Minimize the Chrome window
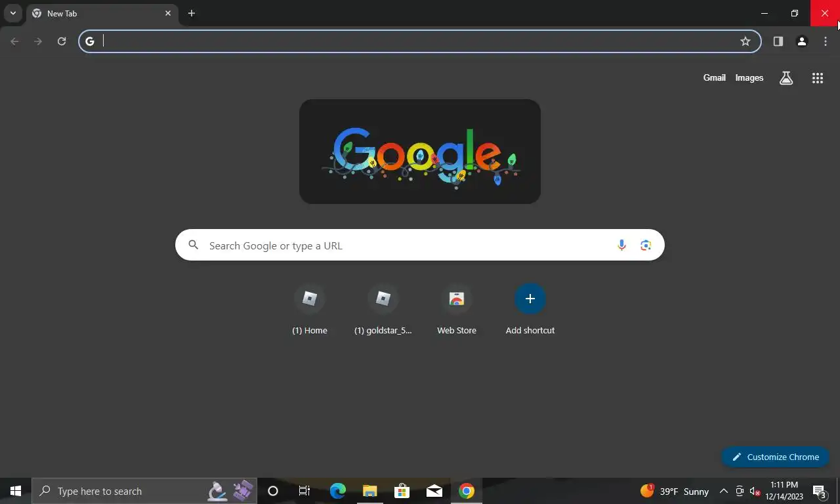This screenshot has height=504, width=840. click(x=765, y=13)
